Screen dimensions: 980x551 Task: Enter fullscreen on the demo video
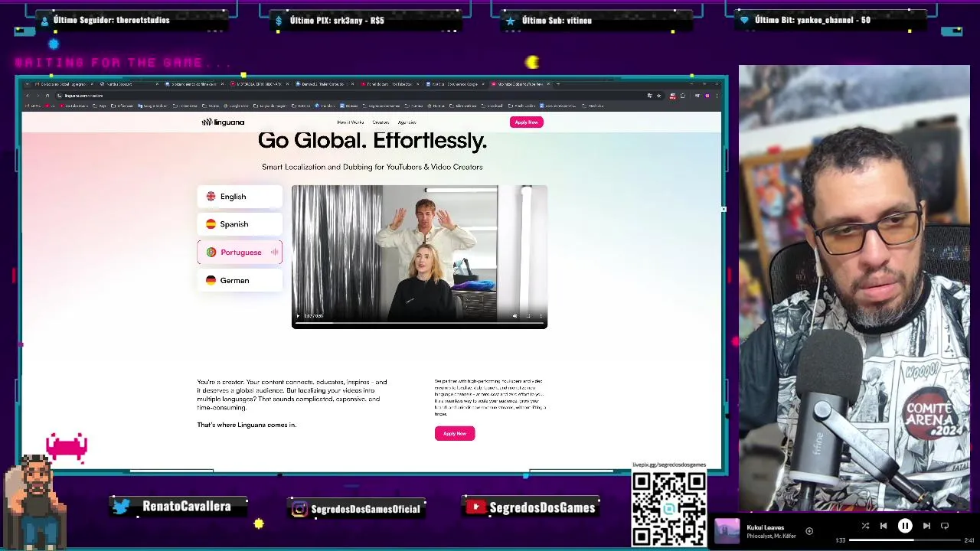(528, 316)
